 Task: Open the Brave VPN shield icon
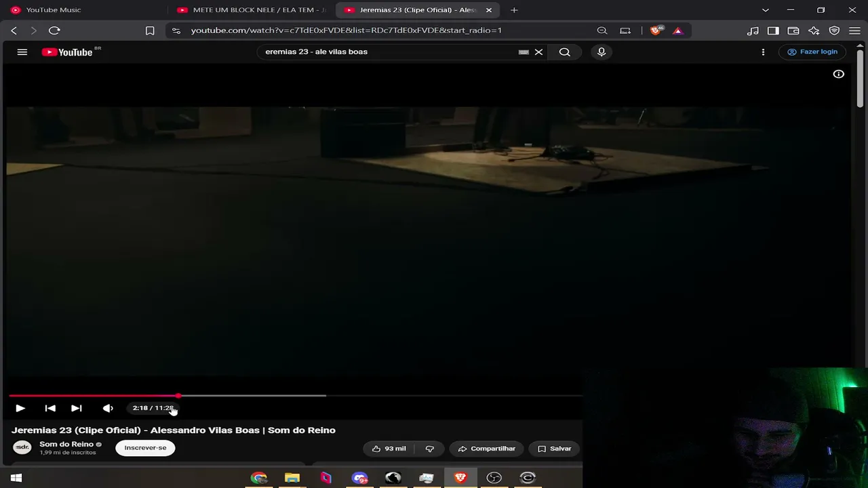tap(835, 30)
